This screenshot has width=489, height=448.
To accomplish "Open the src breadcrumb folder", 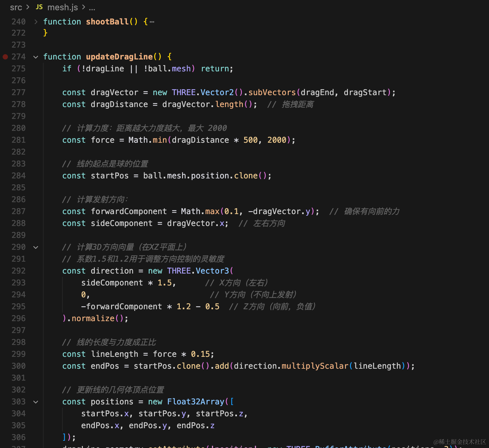I will pos(16,7).
